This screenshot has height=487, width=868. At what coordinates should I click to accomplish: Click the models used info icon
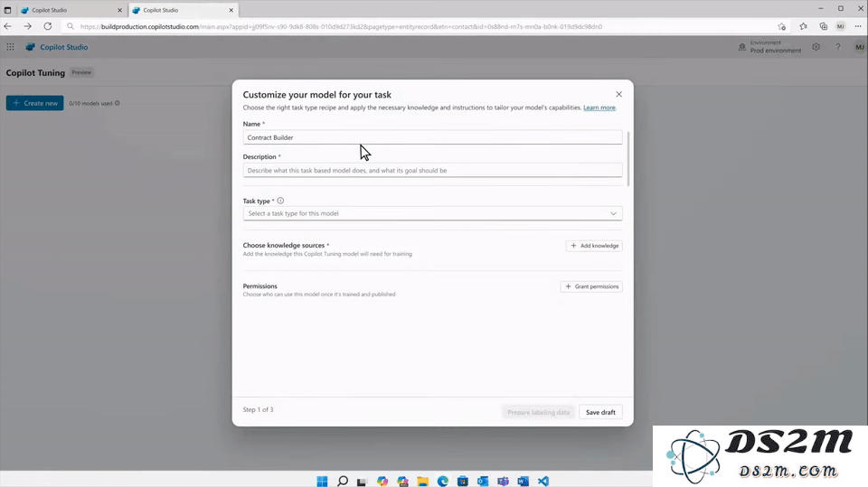[117, 103]
